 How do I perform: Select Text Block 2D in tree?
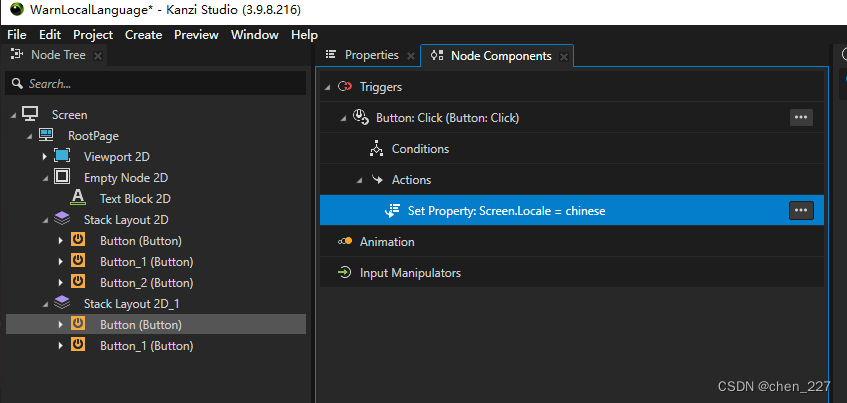(135, 198)
